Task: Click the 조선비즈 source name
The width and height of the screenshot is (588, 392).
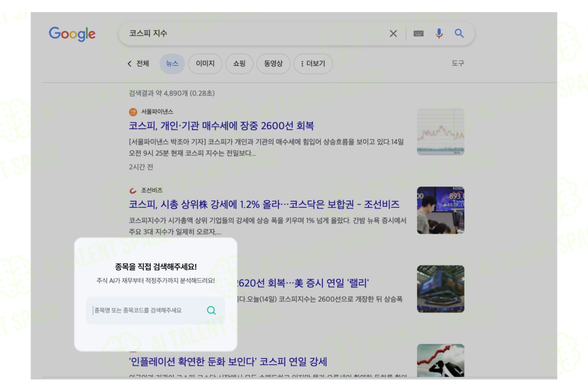Action: [x=152, y=191]
